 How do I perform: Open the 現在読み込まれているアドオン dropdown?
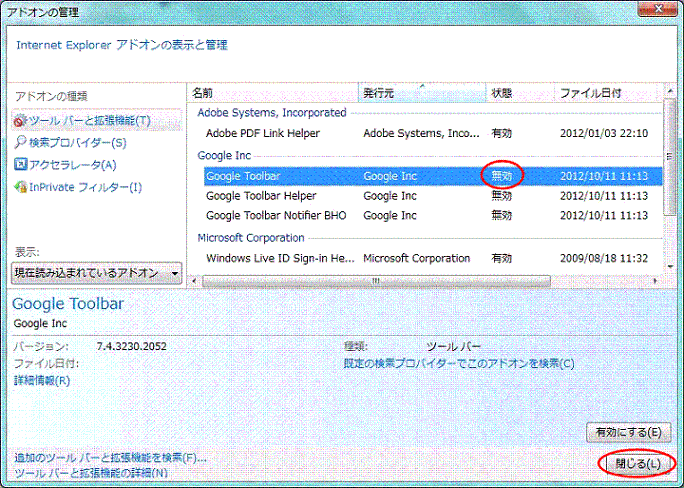(x=96, y=273)
